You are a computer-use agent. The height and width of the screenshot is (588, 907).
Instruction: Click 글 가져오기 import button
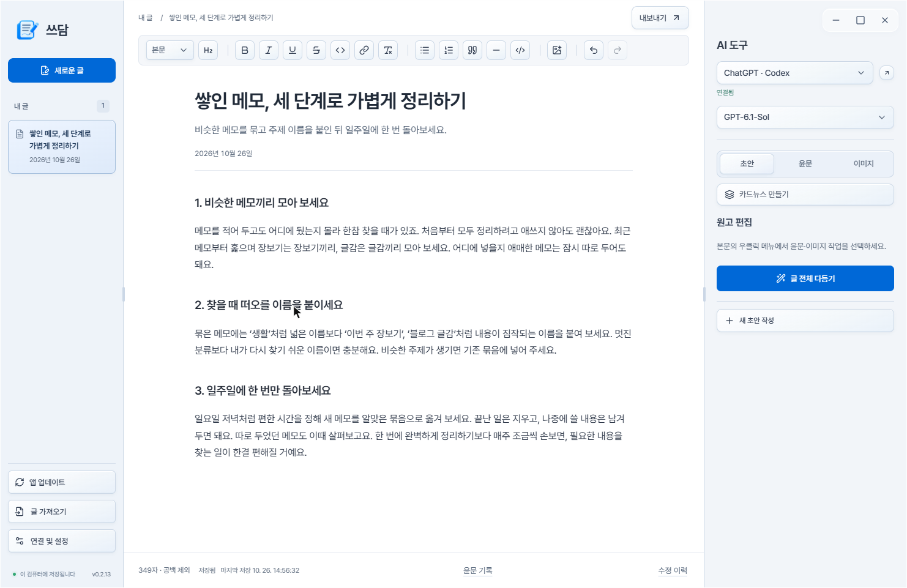tap(62, 512)
